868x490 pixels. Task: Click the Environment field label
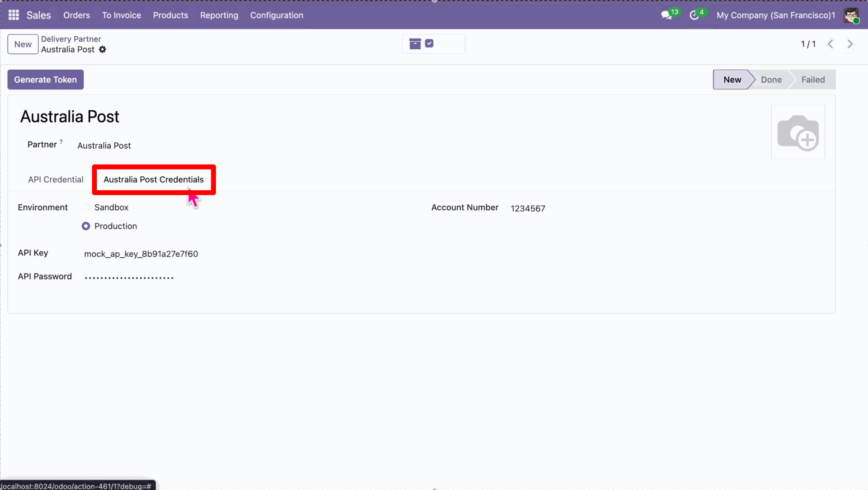[42, 207]
